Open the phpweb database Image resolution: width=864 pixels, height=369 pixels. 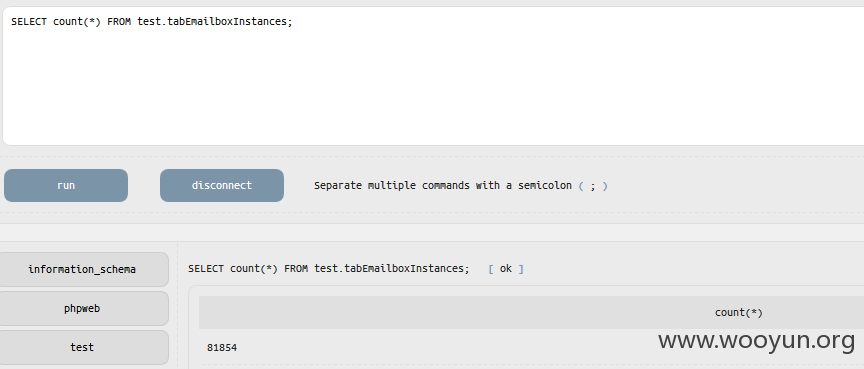(x=82, y=308)
